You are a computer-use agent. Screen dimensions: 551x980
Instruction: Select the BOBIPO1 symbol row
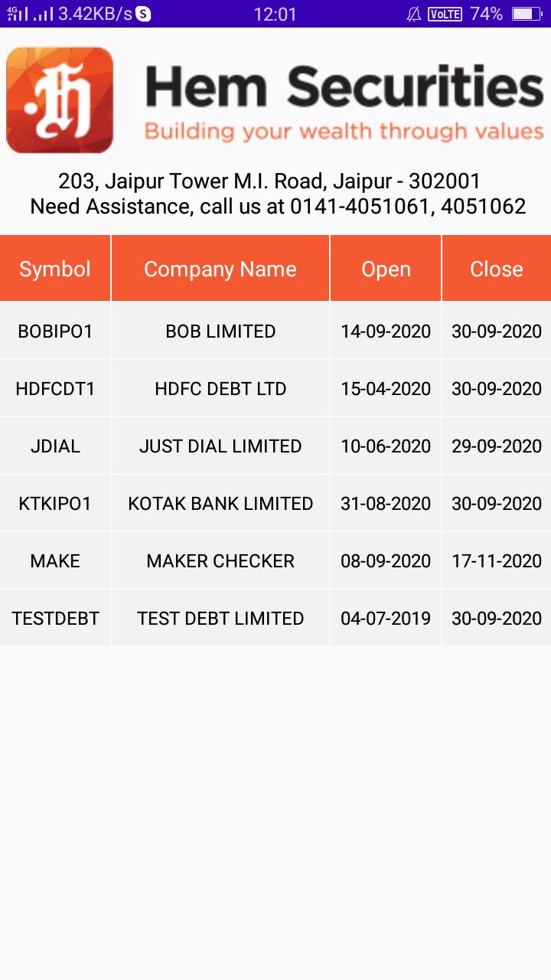point(55,332)
